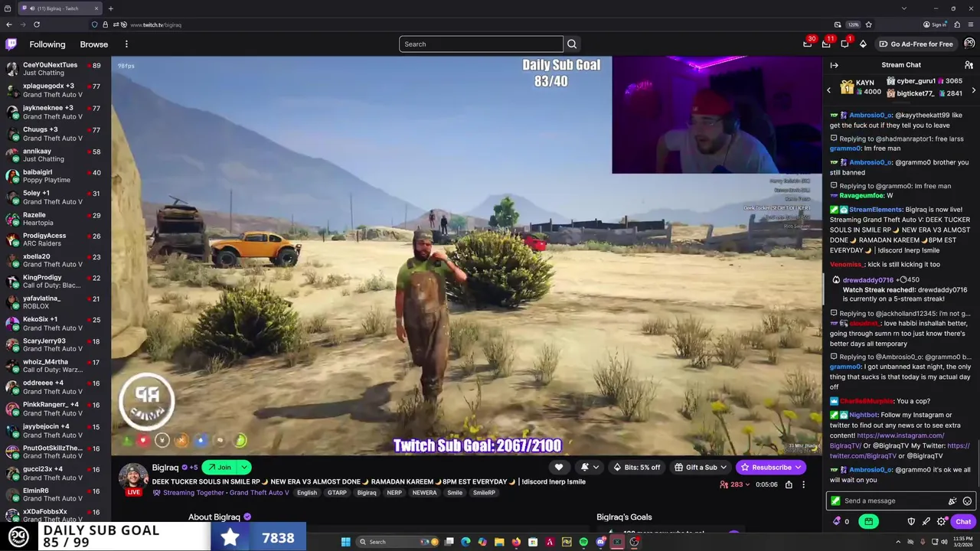Open whispers icon with 1 badge
The height and width of the screenshot is (551, 980).
tap(844, 44)
